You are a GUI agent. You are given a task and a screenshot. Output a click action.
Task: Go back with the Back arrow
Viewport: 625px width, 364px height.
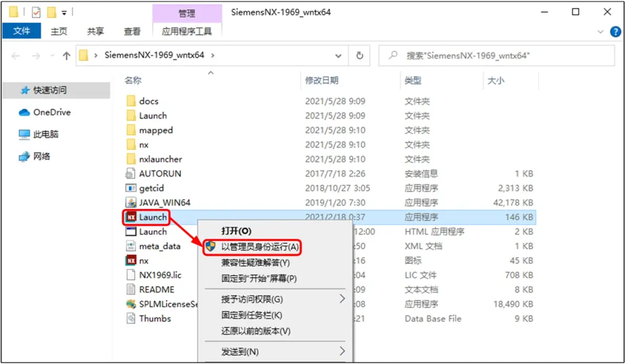pos(16,56)
